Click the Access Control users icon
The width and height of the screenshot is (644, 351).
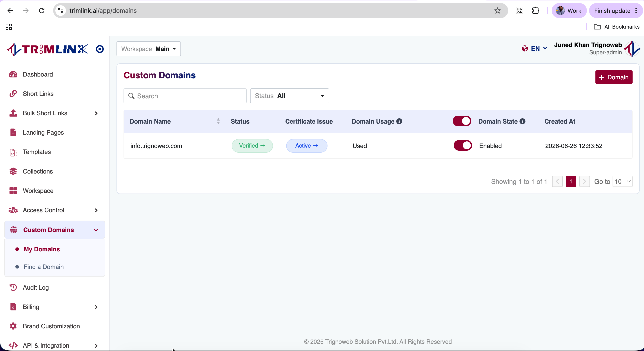coord(13,210)
